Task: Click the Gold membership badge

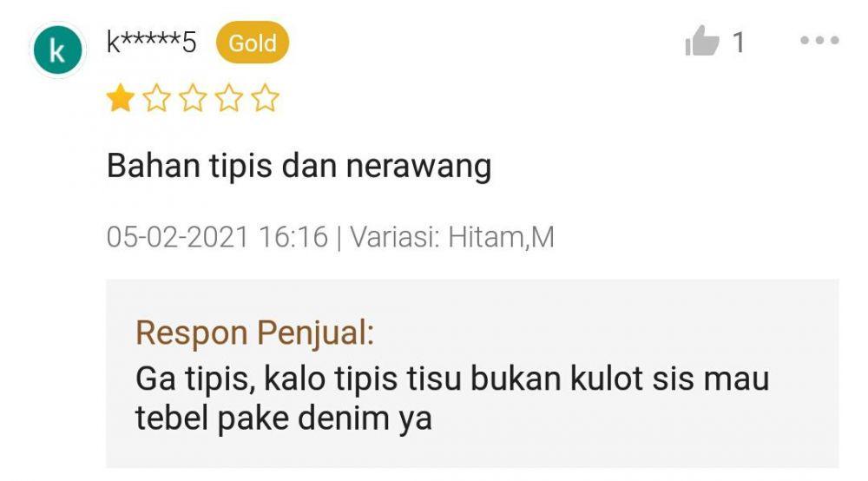Action: click(x=253, y=43)
